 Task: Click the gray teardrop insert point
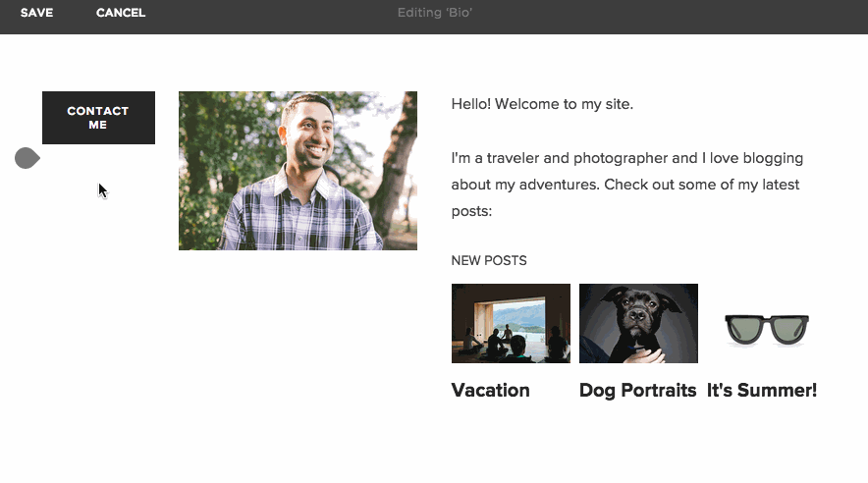coord(27,158)
